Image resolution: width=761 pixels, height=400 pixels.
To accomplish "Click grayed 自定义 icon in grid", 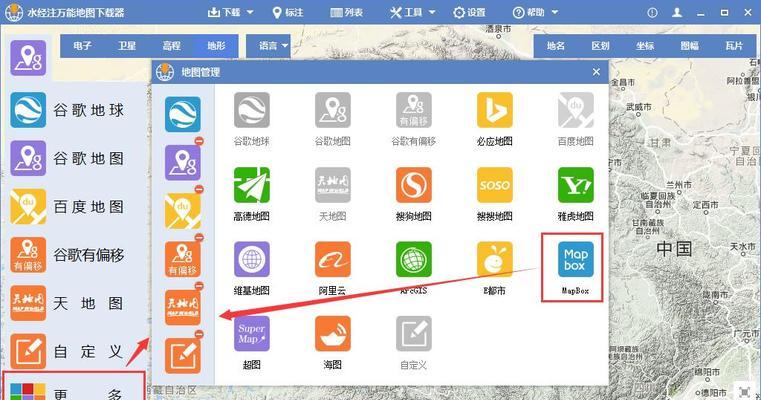I will [414, 333].
